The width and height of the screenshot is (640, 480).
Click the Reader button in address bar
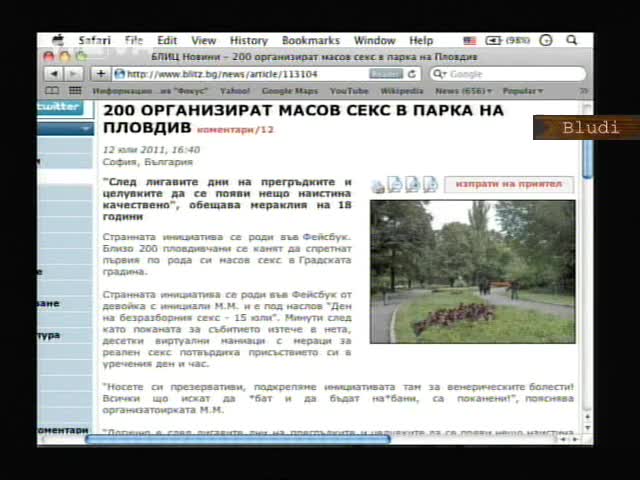(386, 74)
